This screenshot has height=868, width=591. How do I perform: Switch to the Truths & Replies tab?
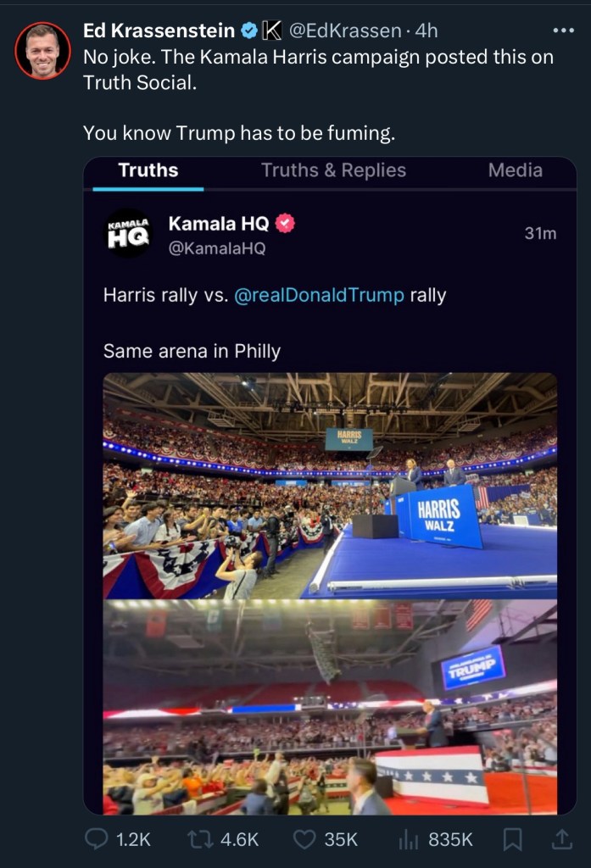point(333,170)
